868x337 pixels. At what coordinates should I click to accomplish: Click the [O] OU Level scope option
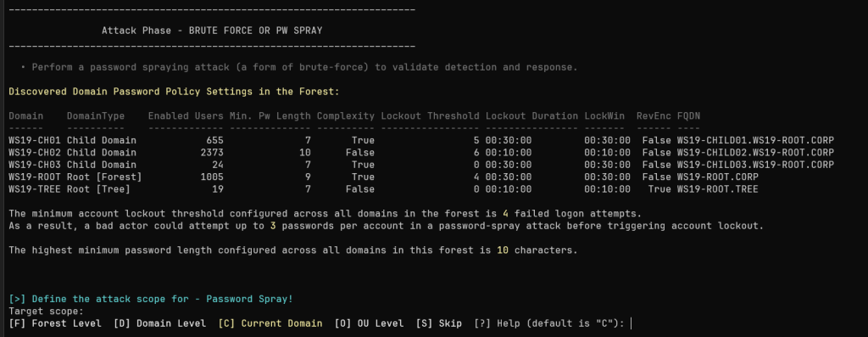click(370, 323)
